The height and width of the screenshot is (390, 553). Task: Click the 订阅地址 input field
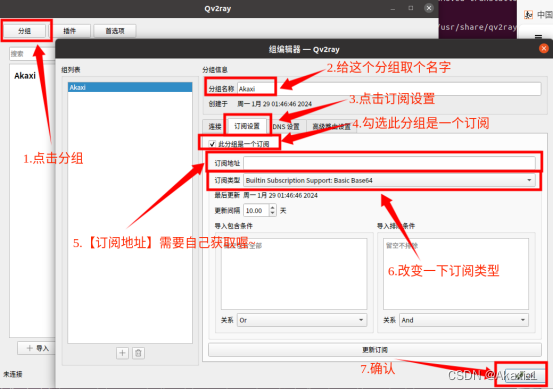(x=389, y=163)
